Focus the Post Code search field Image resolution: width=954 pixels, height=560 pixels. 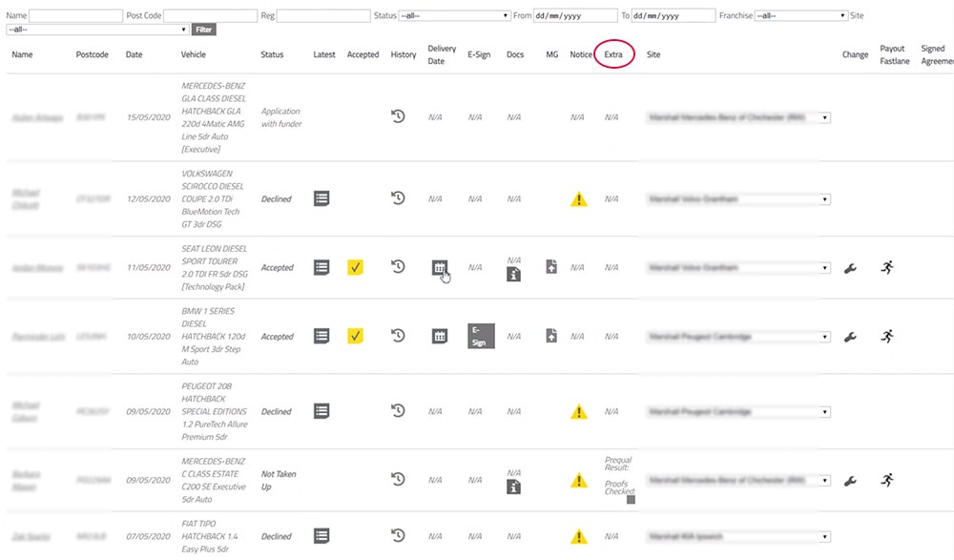(x=211, y=16)
